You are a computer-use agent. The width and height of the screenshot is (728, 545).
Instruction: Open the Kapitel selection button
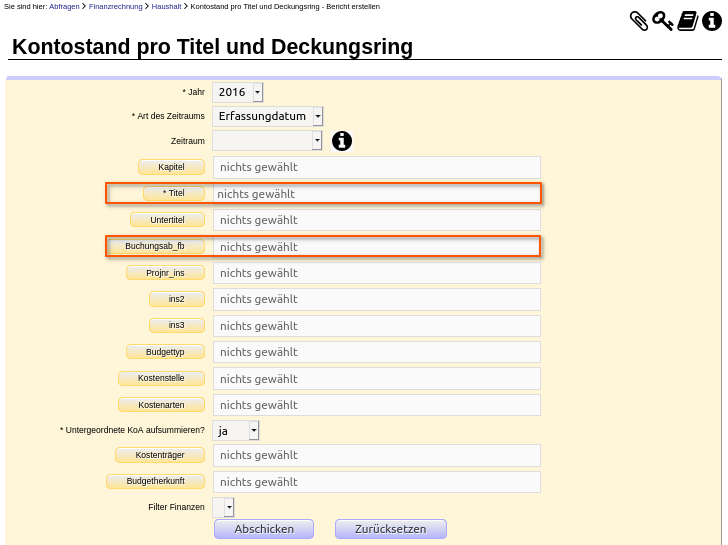171,167
